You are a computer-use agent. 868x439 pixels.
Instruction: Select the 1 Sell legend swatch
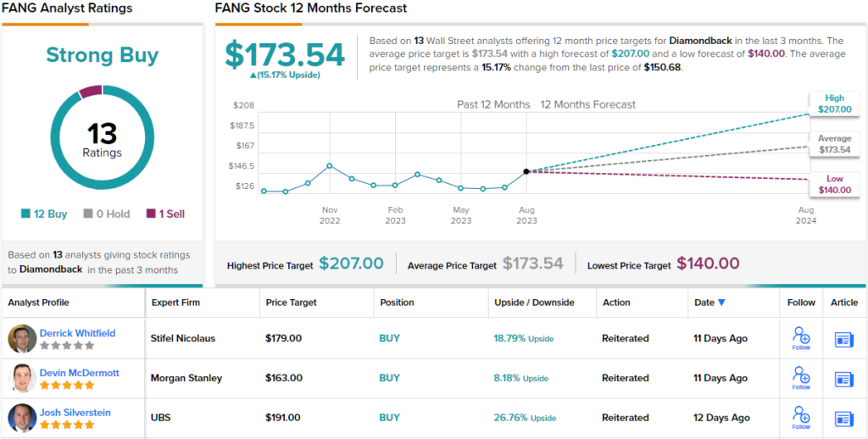pos(151,214)
